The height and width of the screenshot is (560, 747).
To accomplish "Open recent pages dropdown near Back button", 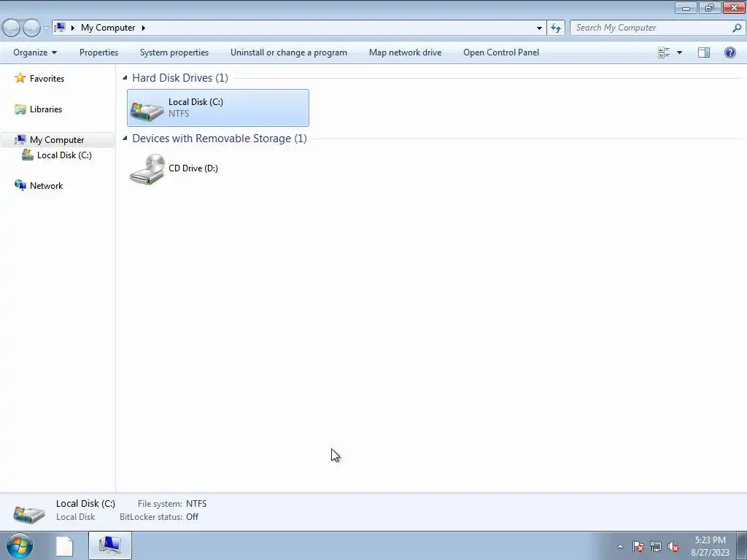I will tap(46, 28).
